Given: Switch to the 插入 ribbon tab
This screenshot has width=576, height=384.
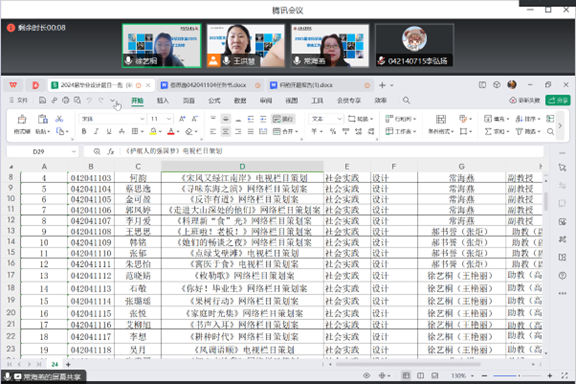Looking at the screenshot, I should click(x=163, y=100).
